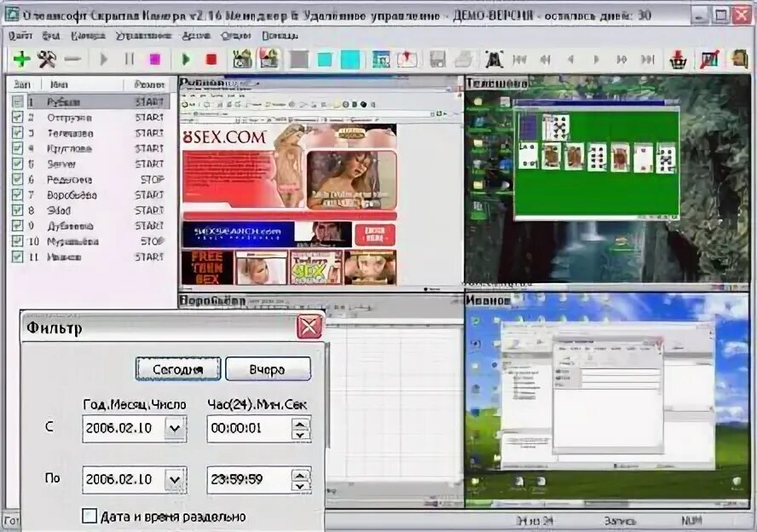The width and height of the screenshot is (757, 532).
Task: Click the Запись status bar entry
Action: 620,521
